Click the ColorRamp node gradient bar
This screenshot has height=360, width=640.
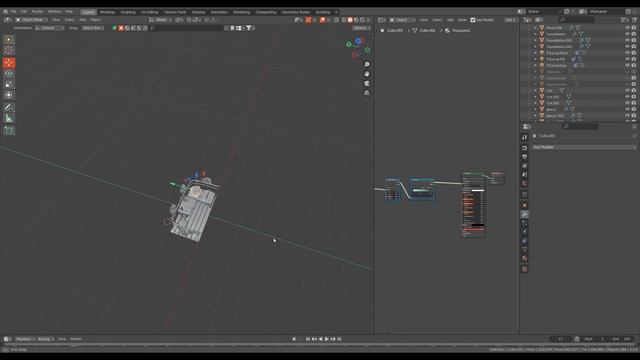click(x=422, y=190)
